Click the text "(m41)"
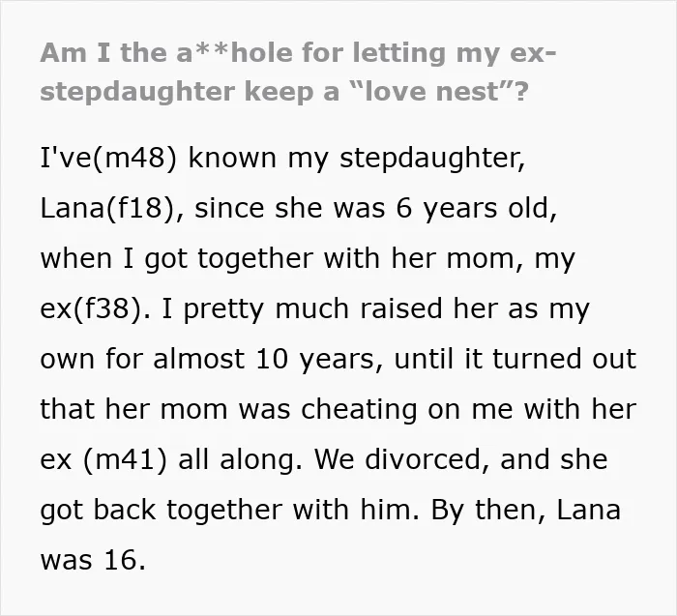This screenshot has width=677, height=616. (x=125, y=459)
